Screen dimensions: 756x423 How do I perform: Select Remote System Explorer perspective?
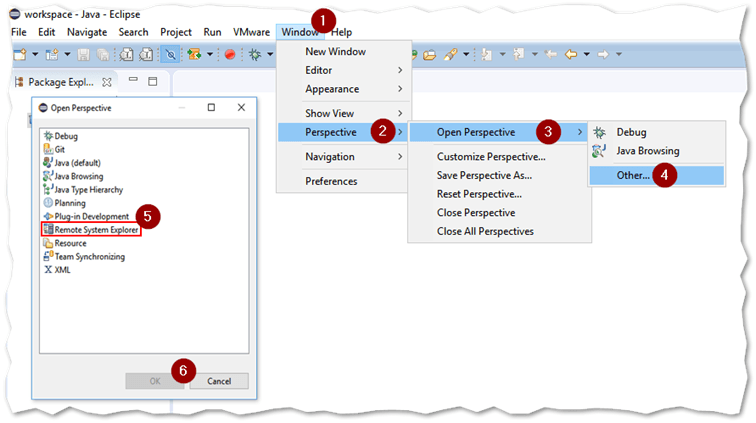(x=91, y=230)
